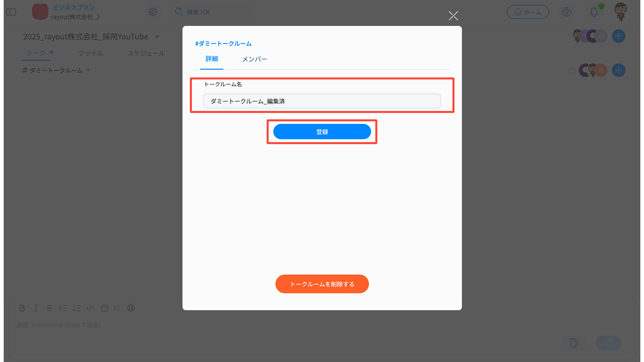Apply bold formatting in message toolbar
The width and height of the screenshot is (644, 362).
(22, 308)
